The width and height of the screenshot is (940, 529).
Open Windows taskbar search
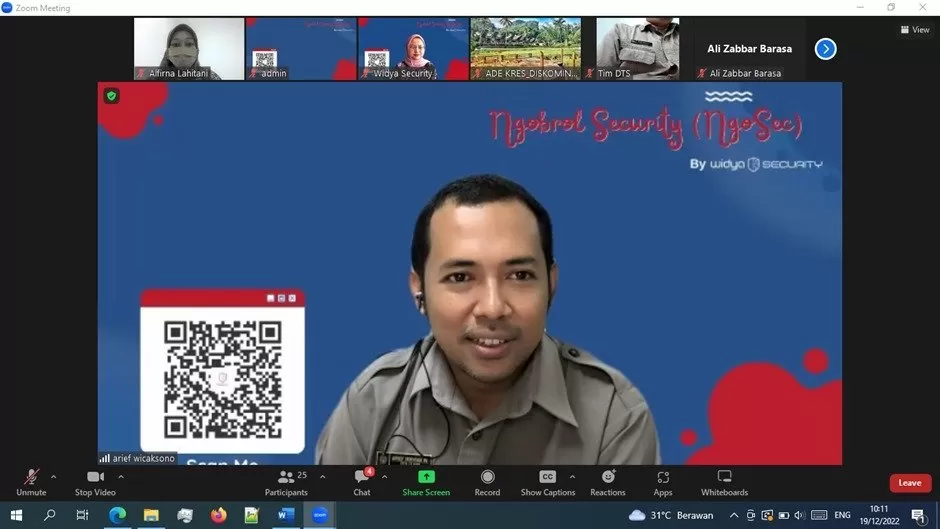(x=50, y=515)
